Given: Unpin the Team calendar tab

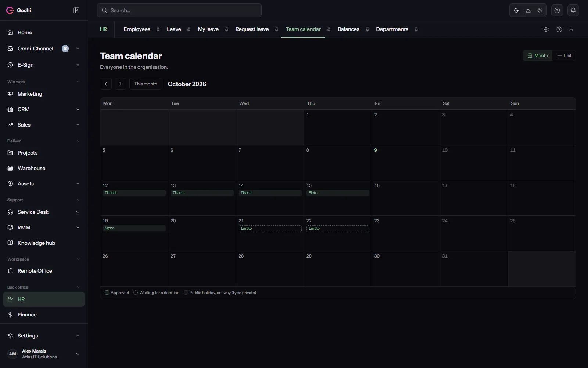Looking at the screenshot, I should (x=329, y=29).
